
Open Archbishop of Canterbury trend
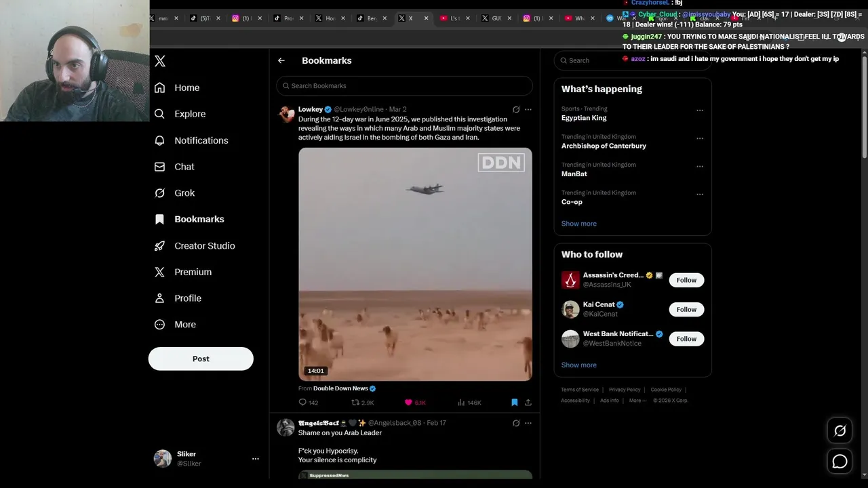coord(604,146)
